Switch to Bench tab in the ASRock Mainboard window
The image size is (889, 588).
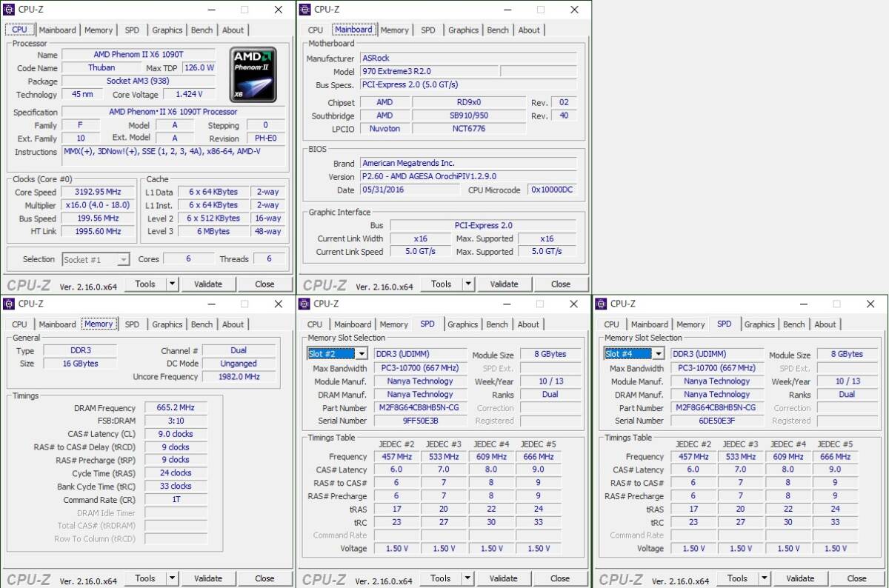[x=498, y=30]
